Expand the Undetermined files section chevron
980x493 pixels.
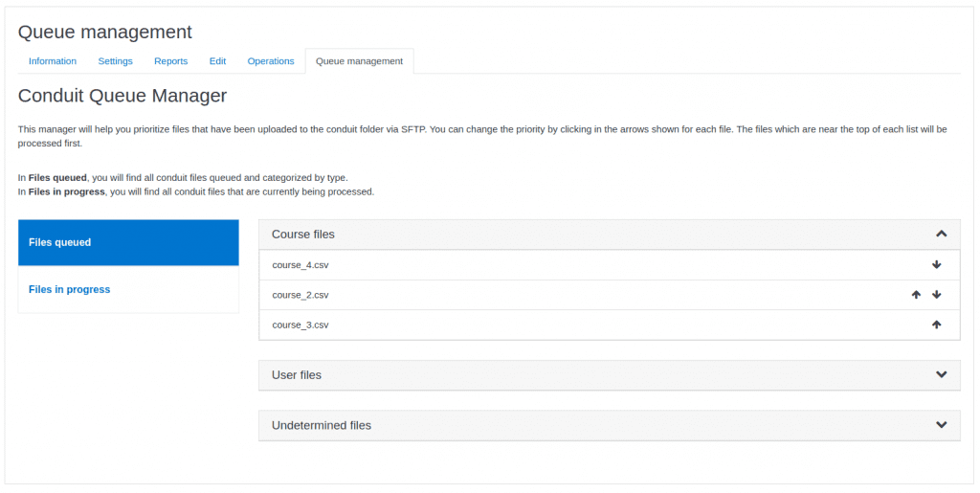click(941, 424)
